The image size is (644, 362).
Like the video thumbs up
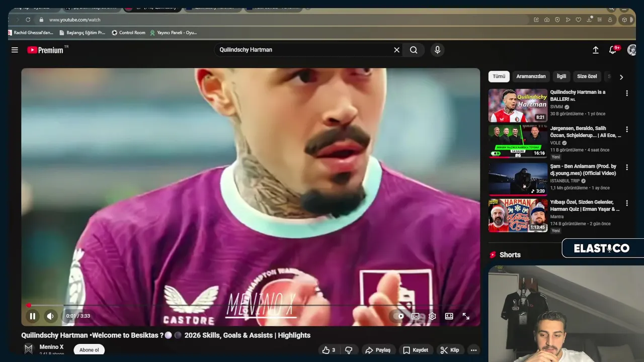pos(329,350)
